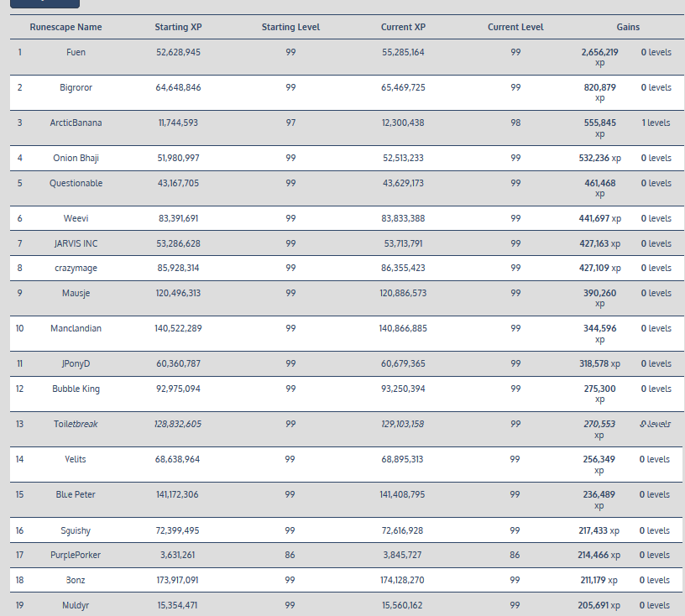The image size is (685, 616).
Task: Click on player name Onion Bhaji
Action: [76, 158]
